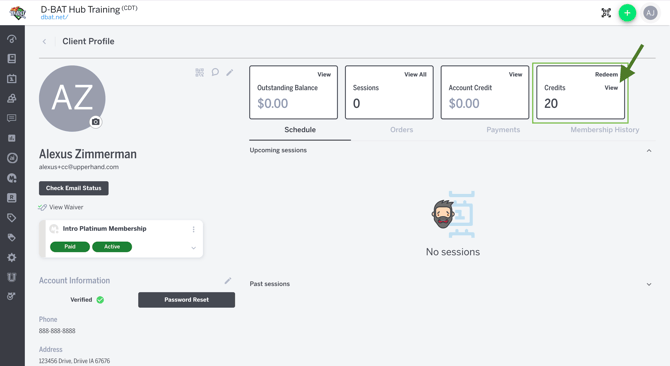Click the D-BAT logo in the header
Image resolution: width=670 pixels, height=366 pixels.
pos(18,13)
